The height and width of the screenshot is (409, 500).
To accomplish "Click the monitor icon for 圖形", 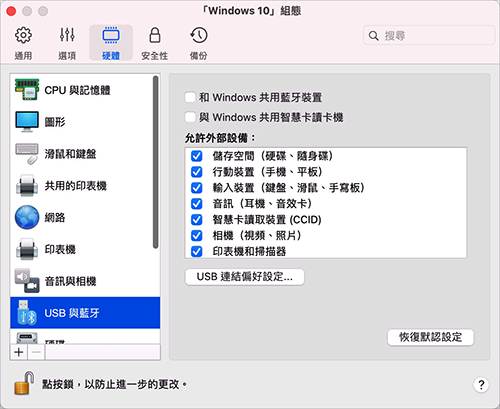I will 27,122.
